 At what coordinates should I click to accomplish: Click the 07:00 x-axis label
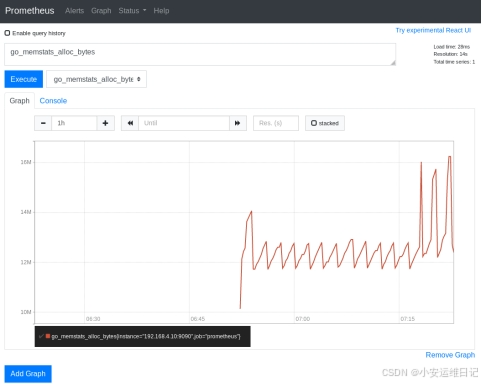(x=303, y=319)
